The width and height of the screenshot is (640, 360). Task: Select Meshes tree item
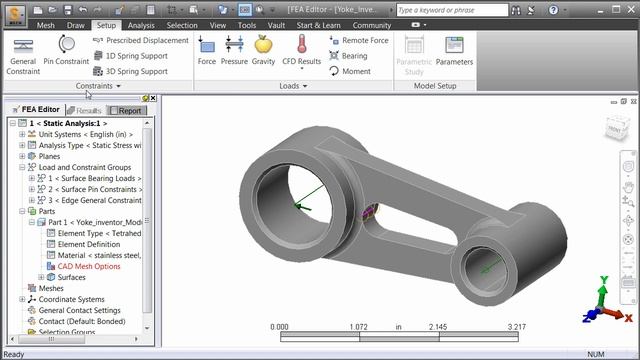click(x=46, y=288)
